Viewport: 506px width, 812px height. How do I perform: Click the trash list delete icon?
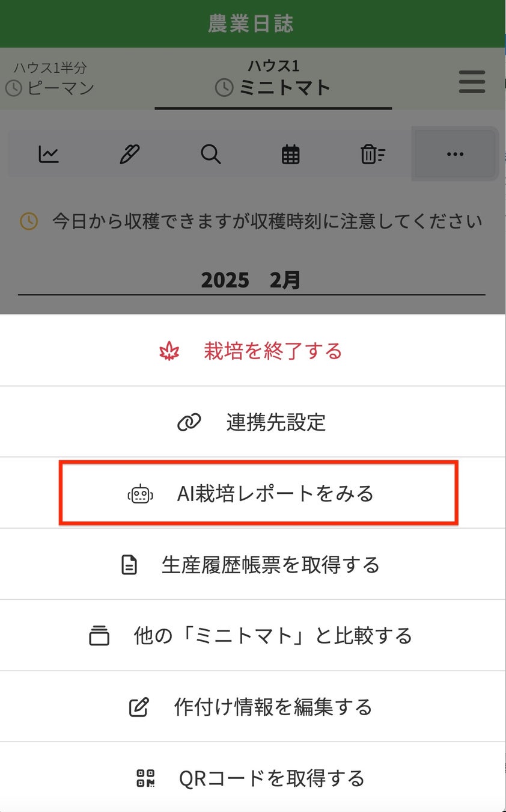click(x=373, y=155)
